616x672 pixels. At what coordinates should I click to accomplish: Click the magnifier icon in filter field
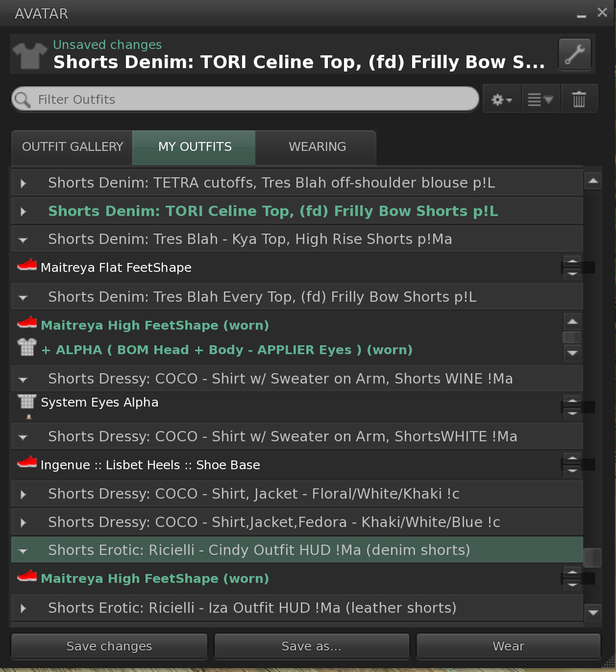pos(22,99)
